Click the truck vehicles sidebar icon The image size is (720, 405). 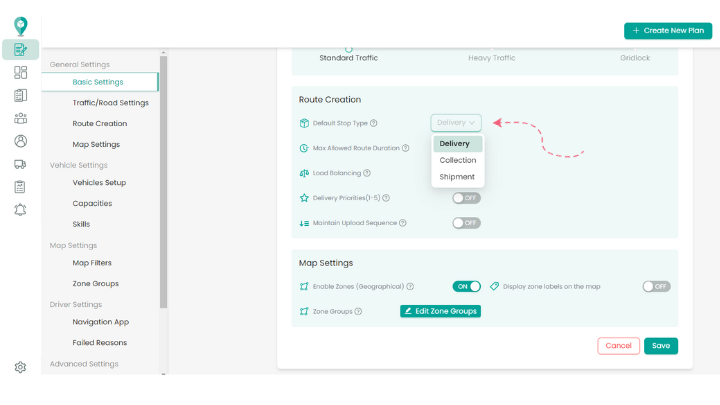tap(20, 164)
